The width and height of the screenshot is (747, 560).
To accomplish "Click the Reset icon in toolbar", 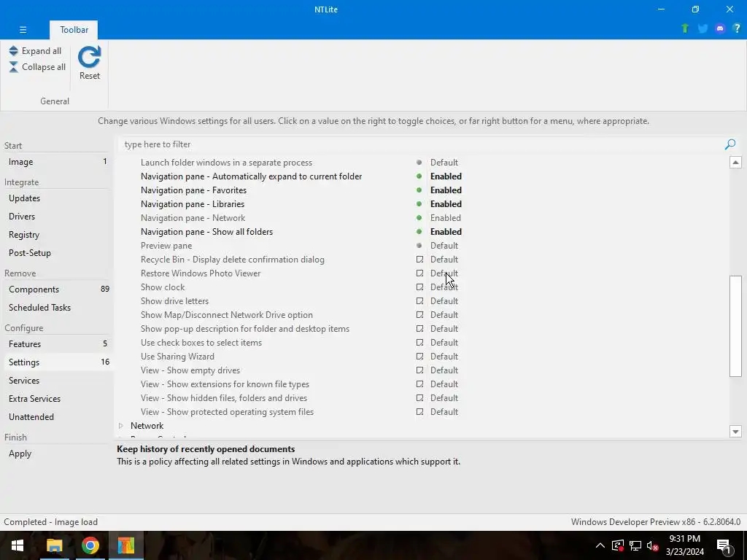I will 90,57.
